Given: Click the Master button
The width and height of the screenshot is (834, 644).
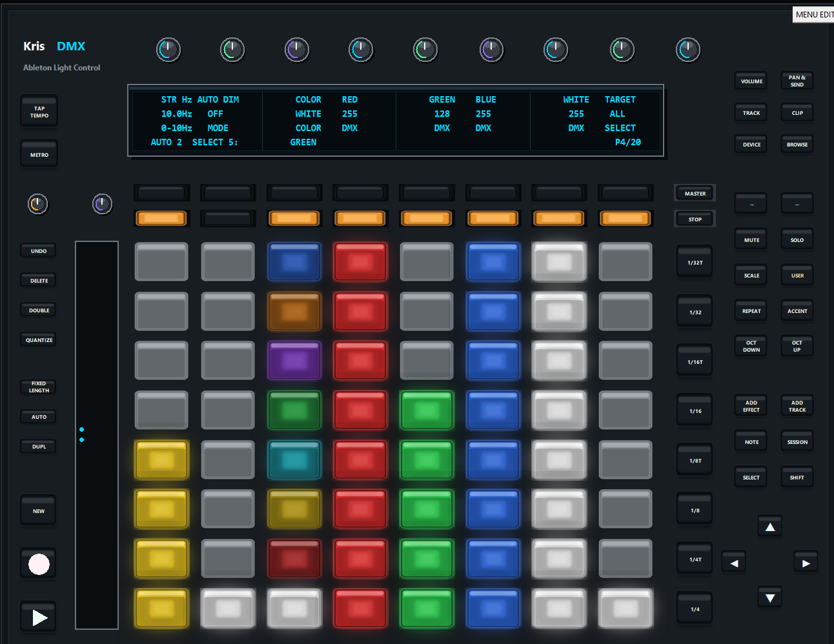Looking at the screenshot, I should pyautogui.click(x=695, y=194).
